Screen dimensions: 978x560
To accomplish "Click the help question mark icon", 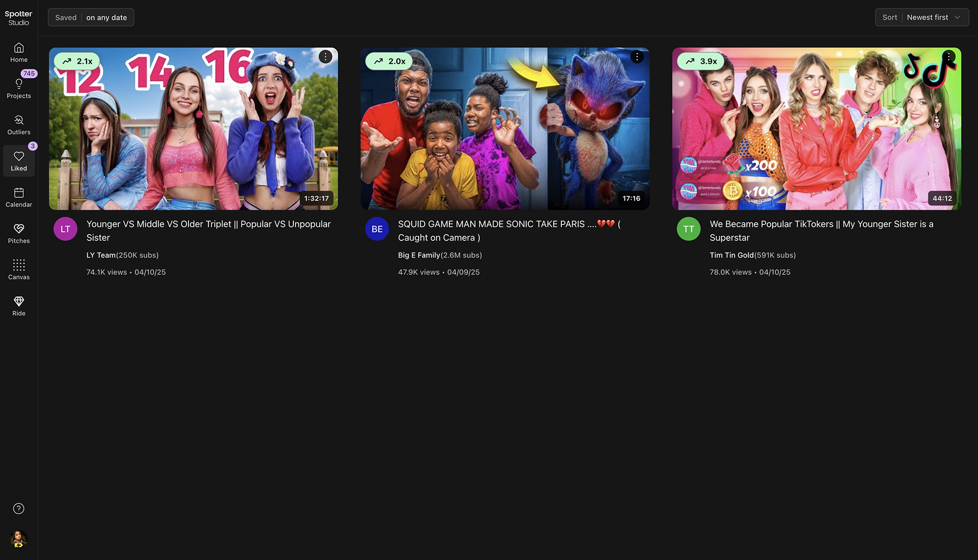I will [x=19, y=509].
